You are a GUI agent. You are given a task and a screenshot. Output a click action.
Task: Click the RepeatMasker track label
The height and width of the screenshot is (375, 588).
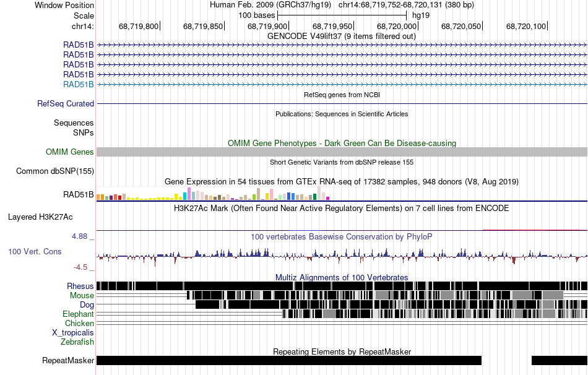pyautogui.click(x=68, y=360)
